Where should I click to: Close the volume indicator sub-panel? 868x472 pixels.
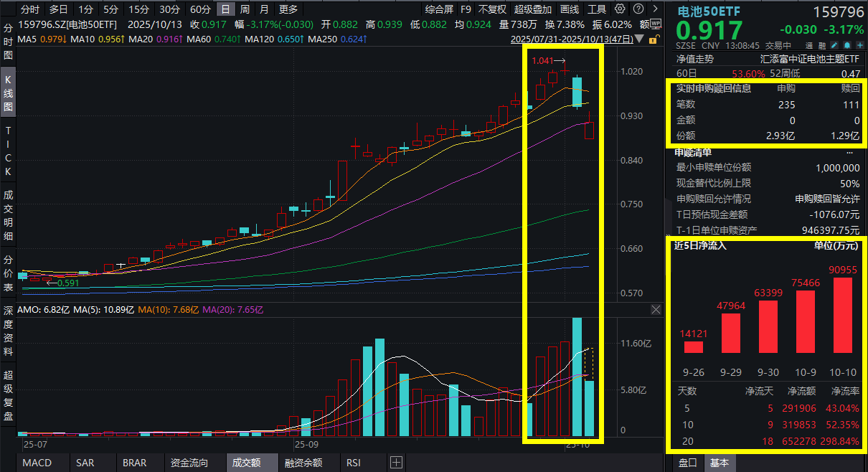click(656, 310)
